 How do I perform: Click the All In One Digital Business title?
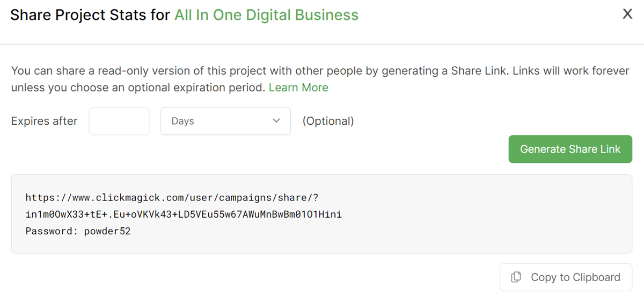tap(266, 15)
